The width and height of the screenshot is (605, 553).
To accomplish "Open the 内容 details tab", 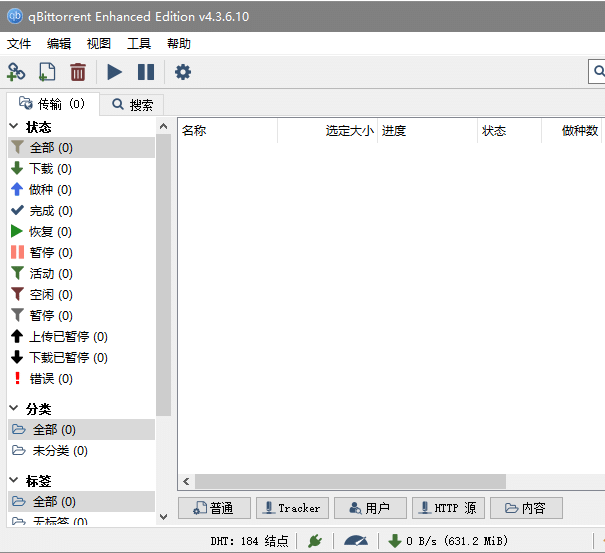I will 526,508.
